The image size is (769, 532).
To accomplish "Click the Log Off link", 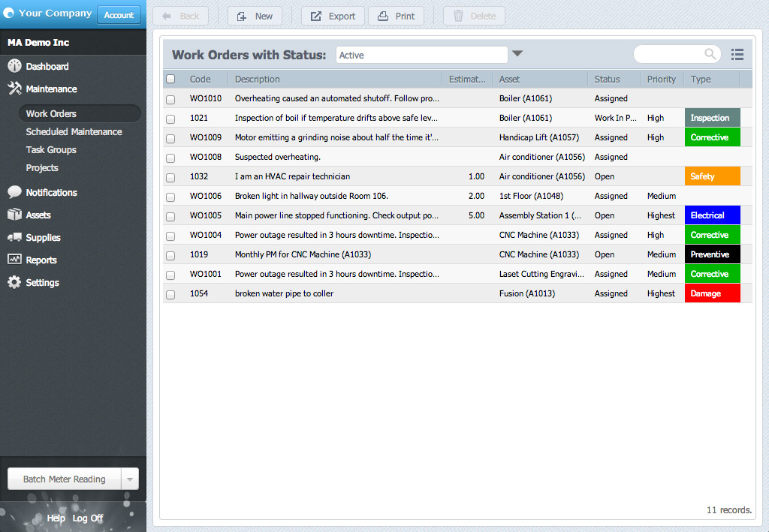I will pyautogui.click(x=88, y=518).
